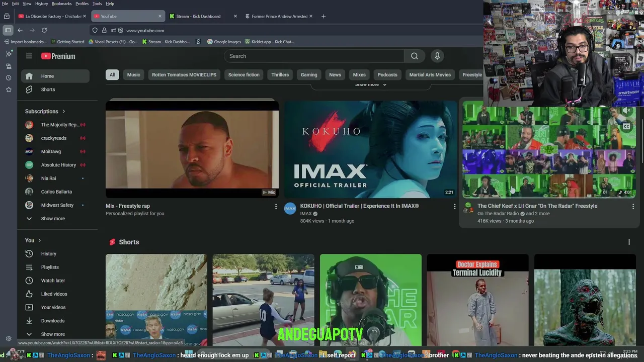Go back with browser back arrow
The height and width of the screenshot is (362, 644).
(20, 30)
